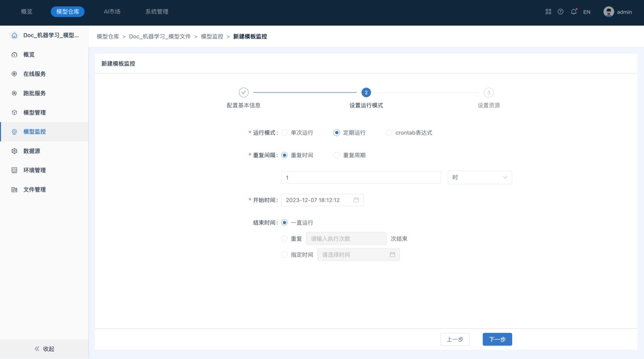The width and height of the screenshot is (644, 359).
Task: Open the 系统管理 top menu
Action: (157, 12)
